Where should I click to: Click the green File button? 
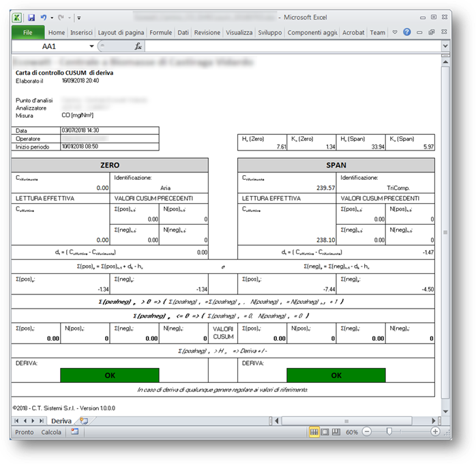pos(28,32)
